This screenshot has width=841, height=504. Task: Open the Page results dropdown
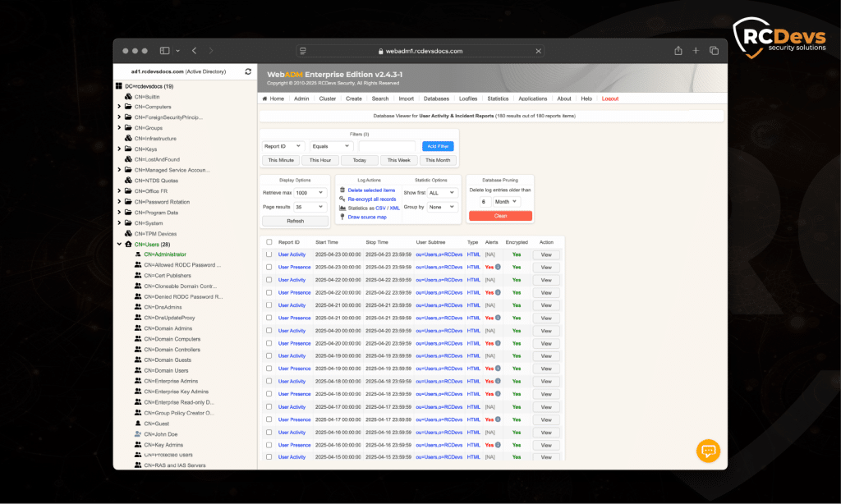point(310,207)
